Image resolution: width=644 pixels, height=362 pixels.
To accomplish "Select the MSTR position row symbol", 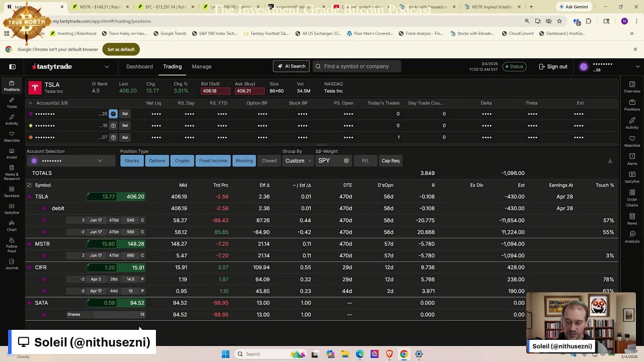I will pos(42,244).
